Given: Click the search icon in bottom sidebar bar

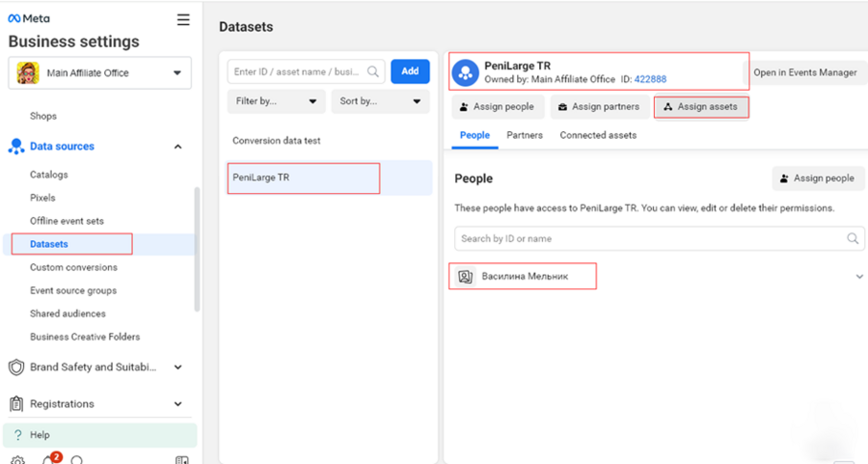Looking at the screenshot, I should (x=77, y=460).
